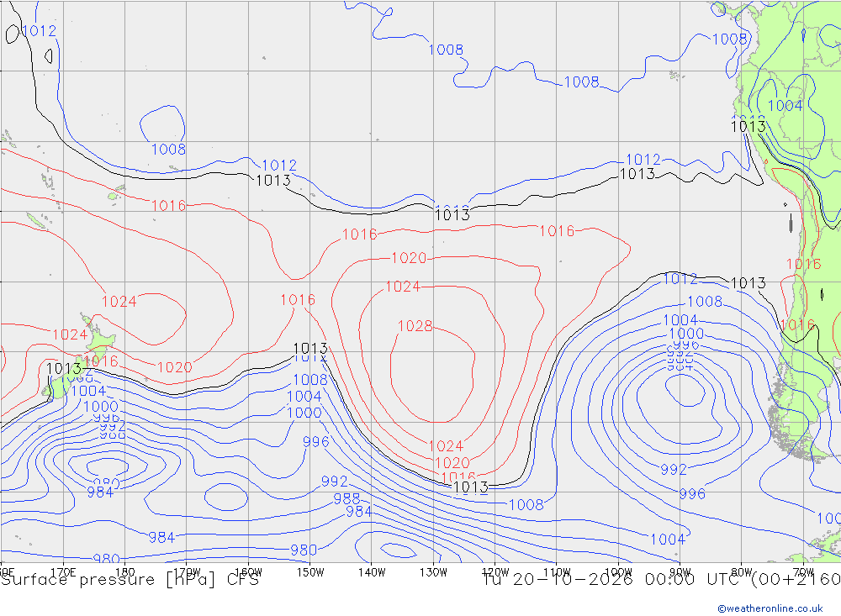841x616 pixels.
Task: Click the 150W longitude axis label
Action: pos(310,572)
